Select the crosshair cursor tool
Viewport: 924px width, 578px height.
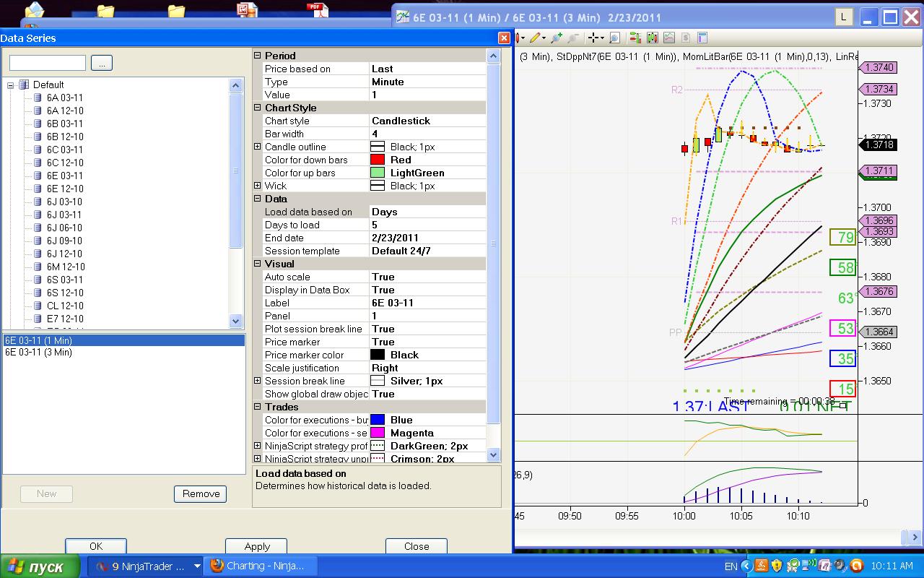click(x=594, y=38)
